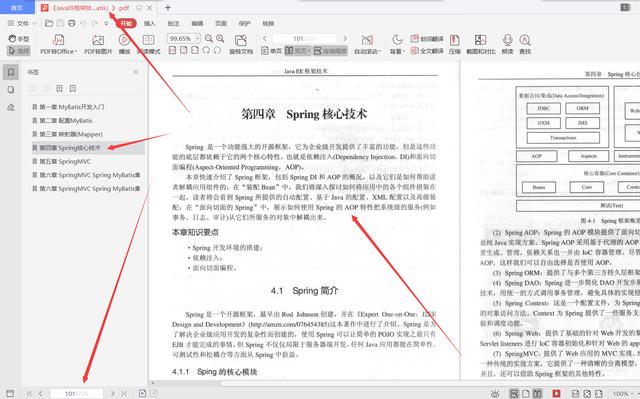This screenshot has height=399, width=640.
Task: Click the open file folder icon
Action: (49, 23)
